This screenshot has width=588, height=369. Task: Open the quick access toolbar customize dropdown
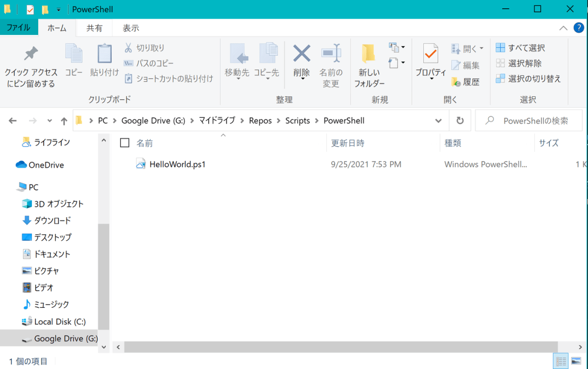coord(58,9)
